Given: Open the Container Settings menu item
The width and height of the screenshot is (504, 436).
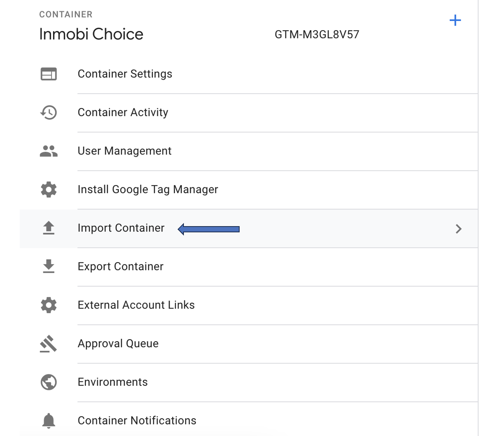Looking at the screenshot, I should coord(125,74).
